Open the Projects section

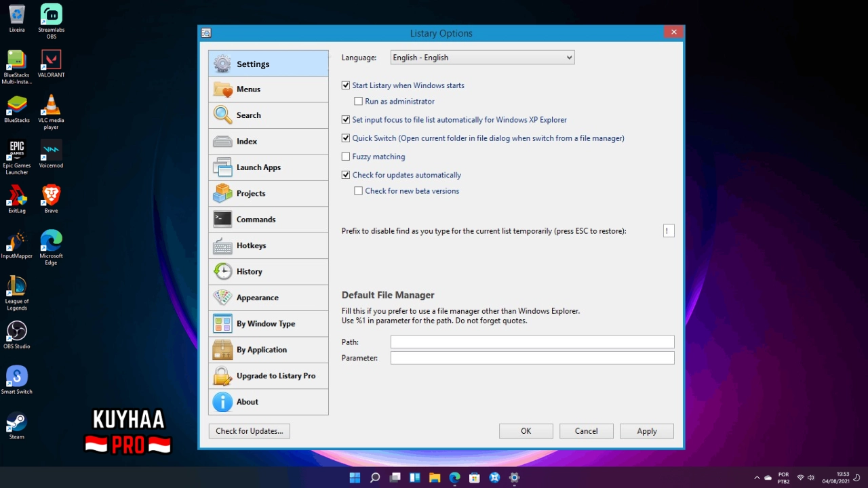[269, 193]
